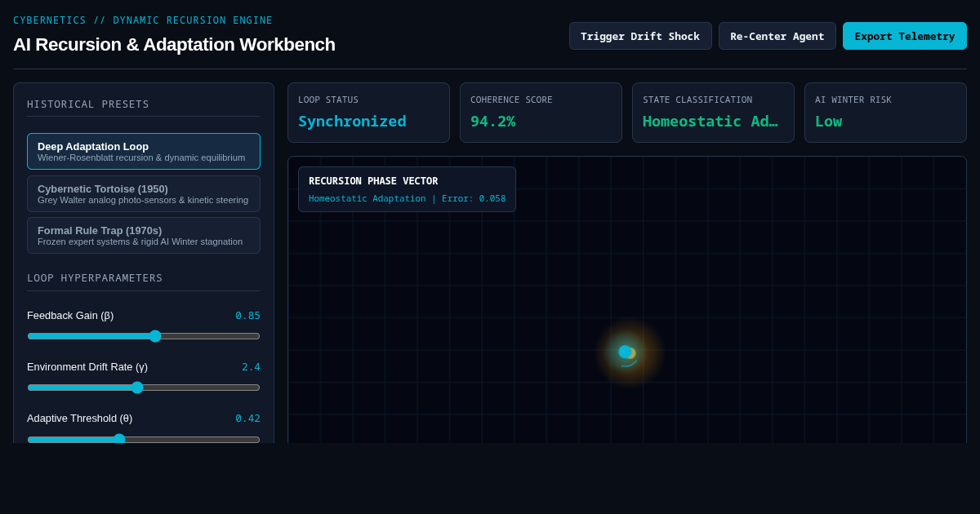
Task: Click the Coherence Score 94.2% value
Action: (492, 121)
